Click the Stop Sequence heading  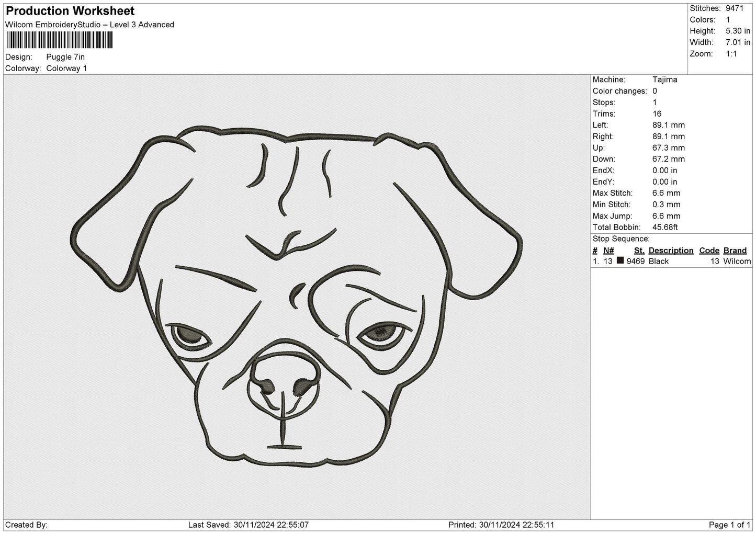pyautogui.click(x=621, y=239)
